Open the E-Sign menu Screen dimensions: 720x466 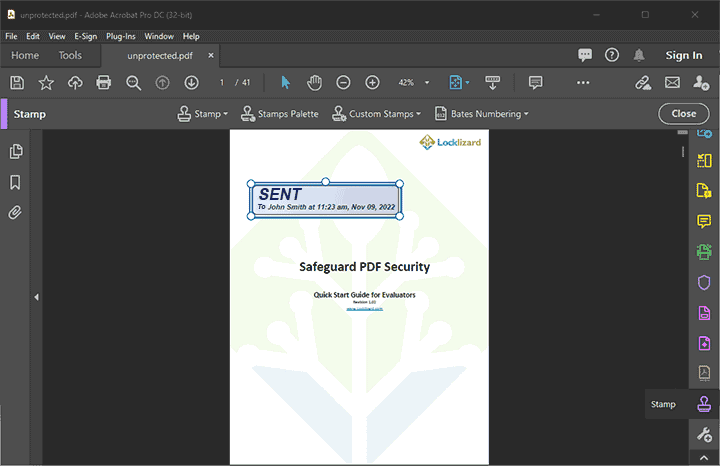coord(85,36)
